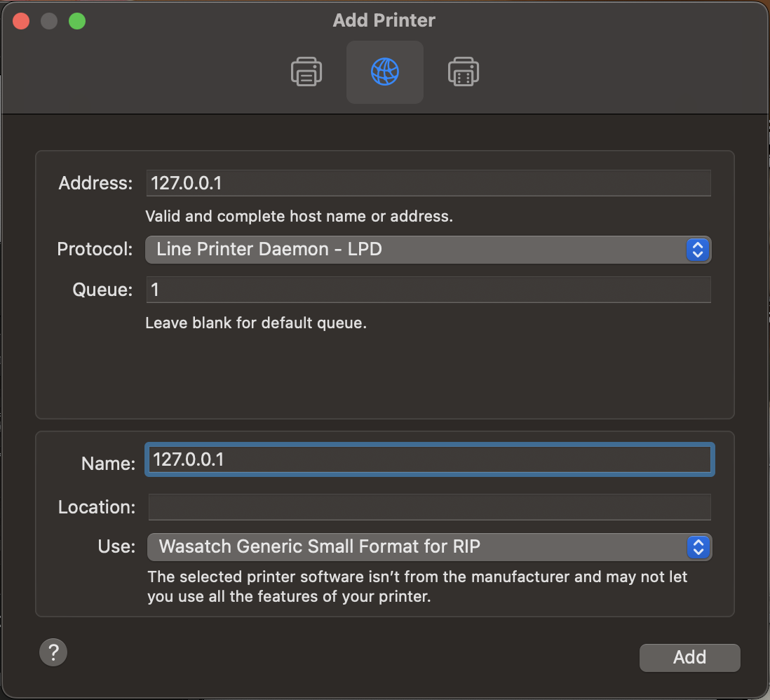Open the Protocol dropdown showing Line Printer Daemon
The width and height of the screenshot is (770, 700).
tap(414, 249)
